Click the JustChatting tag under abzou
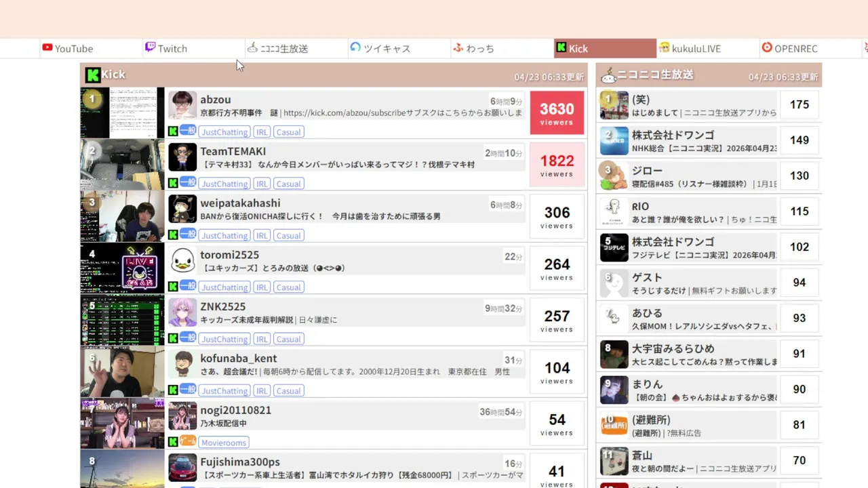Image resolution: width=868 pixels, height=488 pixels. [x=224, y=132]
